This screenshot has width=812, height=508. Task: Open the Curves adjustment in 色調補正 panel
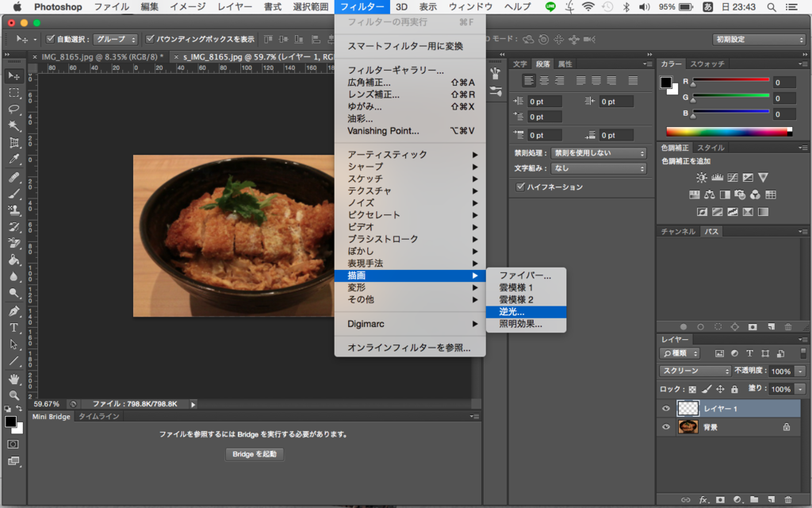click(733, 179)
